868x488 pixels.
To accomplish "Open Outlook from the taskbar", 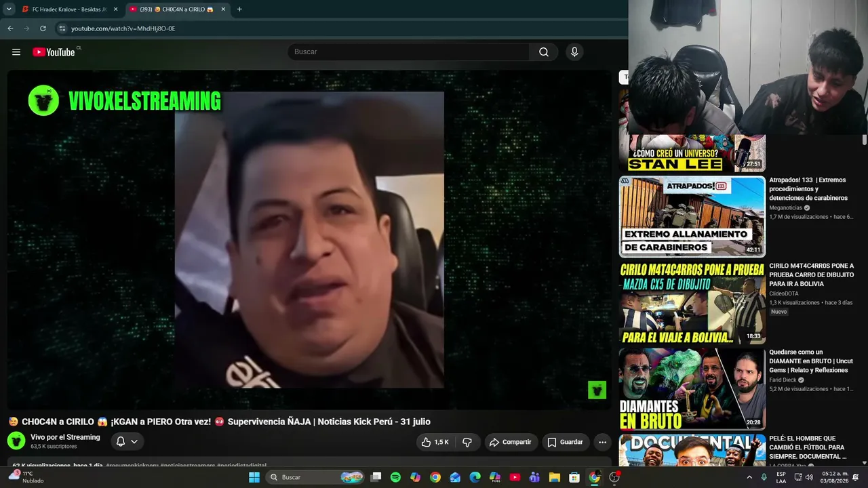I will click(455, 477).
